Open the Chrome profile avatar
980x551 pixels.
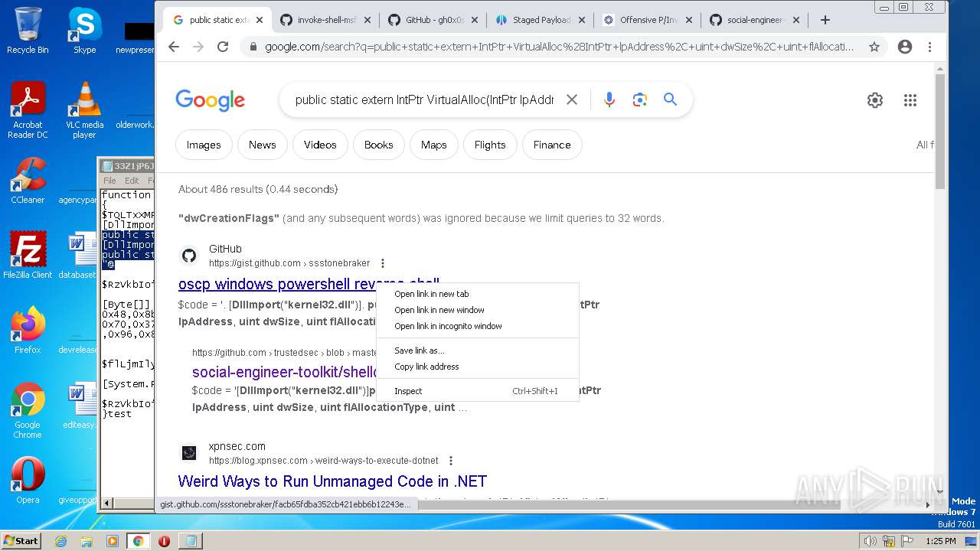905,47
